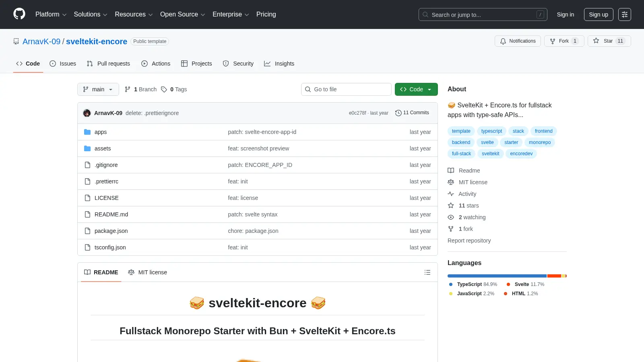Open the Issues tab
644x362 pixels.
point(63,64)
